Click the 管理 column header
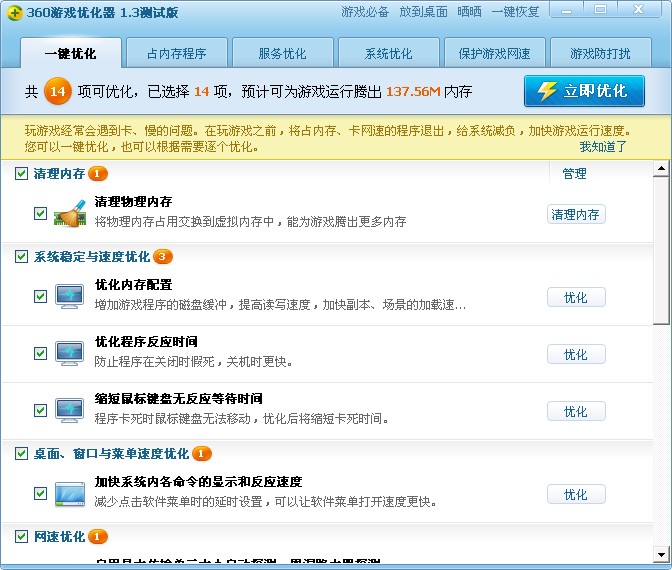672x570 pixels. (574, 174)
